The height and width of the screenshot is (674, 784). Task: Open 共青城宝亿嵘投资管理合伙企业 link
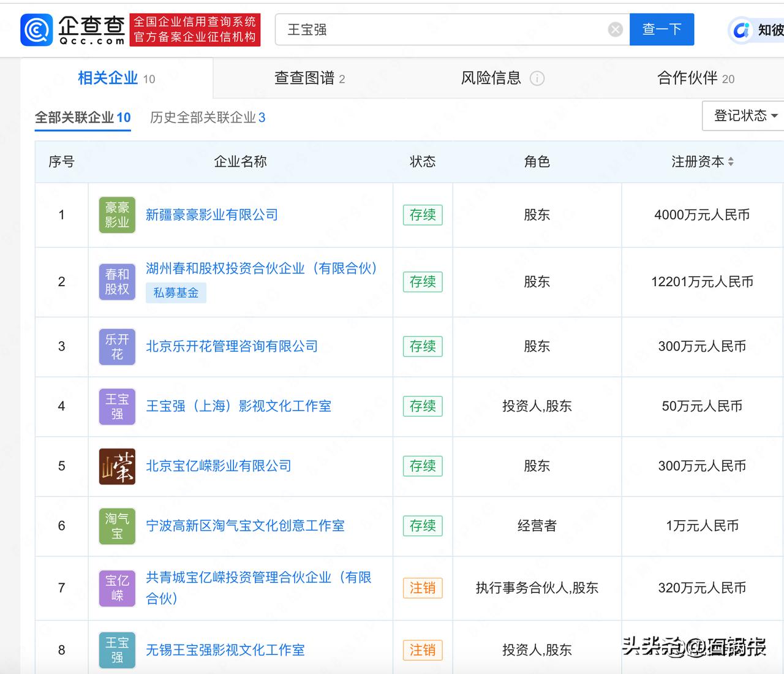pos(258,588)
